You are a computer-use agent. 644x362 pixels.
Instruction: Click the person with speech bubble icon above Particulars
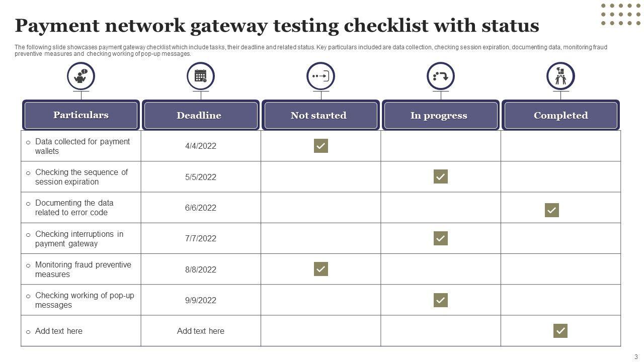(81, 76)
